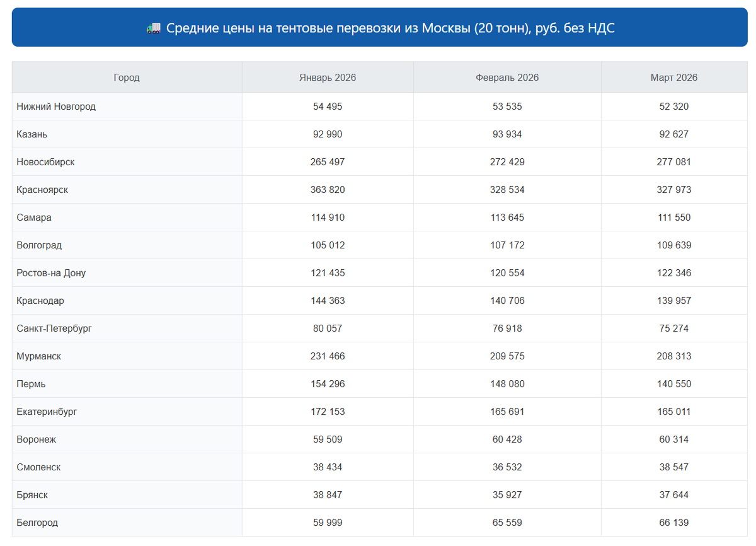Select the Нижний Новгород row label
756x546 pixels.
click(56, 107)
